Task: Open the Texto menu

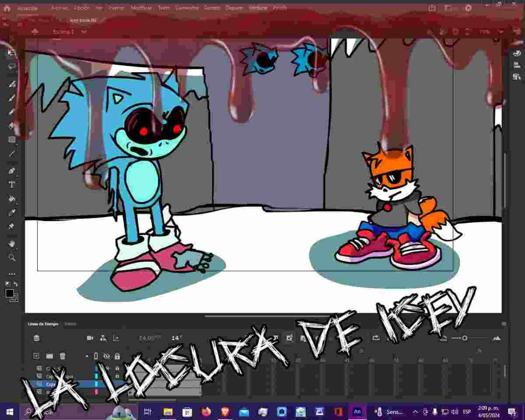Action: [164, 8]
